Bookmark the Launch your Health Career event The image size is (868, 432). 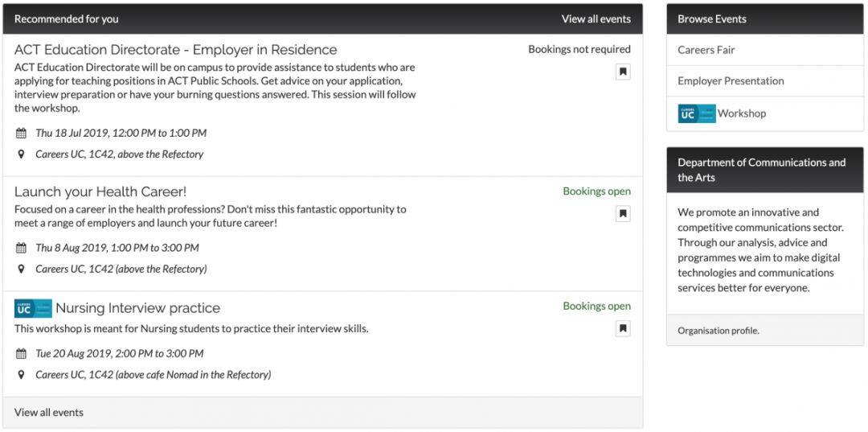click(623, 214)
